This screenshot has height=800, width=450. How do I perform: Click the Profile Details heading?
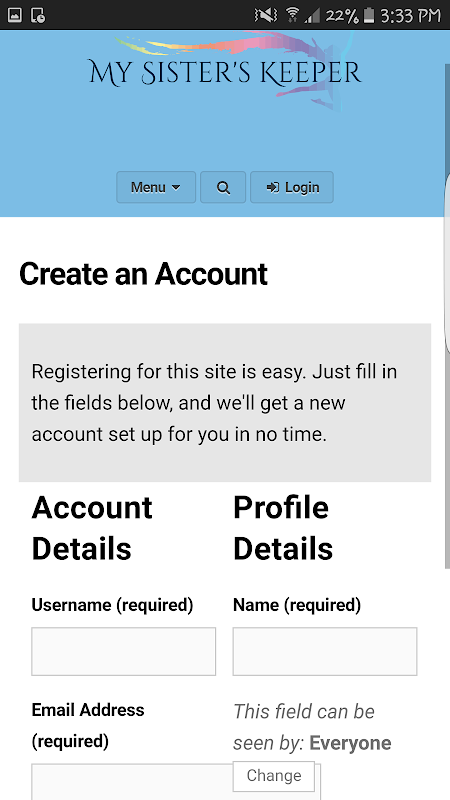point(283,528)
